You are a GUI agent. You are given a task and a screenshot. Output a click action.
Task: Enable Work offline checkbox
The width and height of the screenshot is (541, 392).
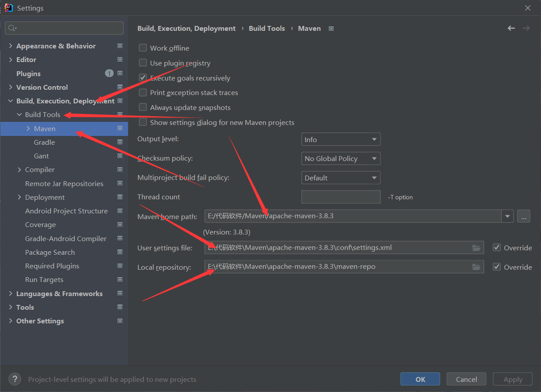tap(143, 48)
